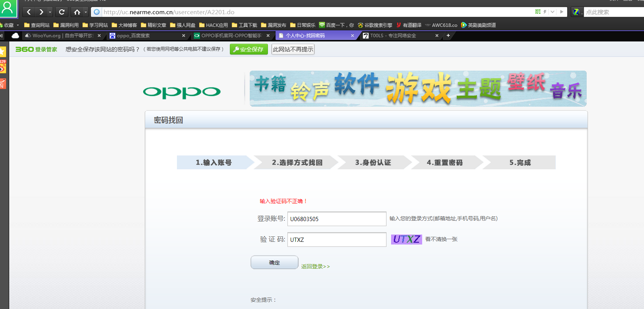Click the user avatar icon at top left
The height and width of the screenshot is (309, 644).
8,8
